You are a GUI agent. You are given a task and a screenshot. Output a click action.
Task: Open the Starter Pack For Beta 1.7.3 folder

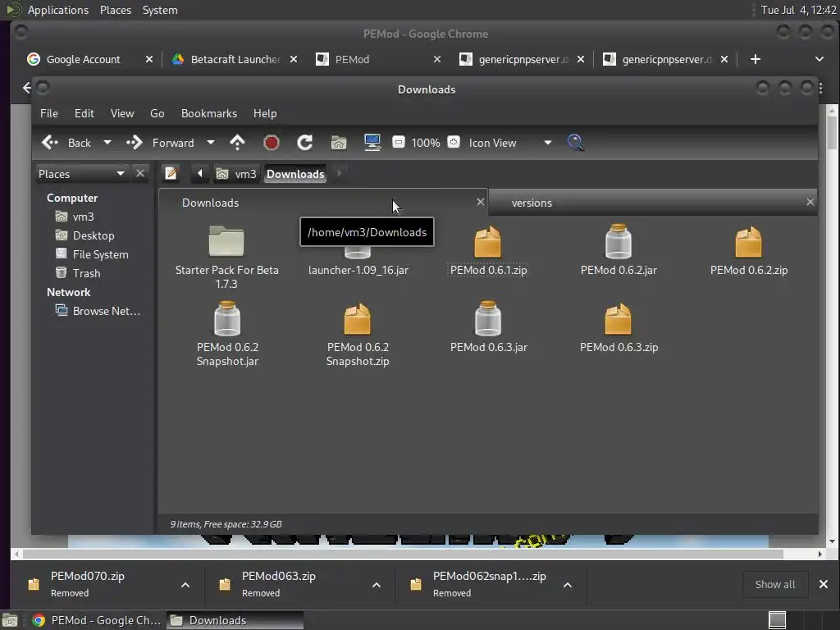point(226,257)
